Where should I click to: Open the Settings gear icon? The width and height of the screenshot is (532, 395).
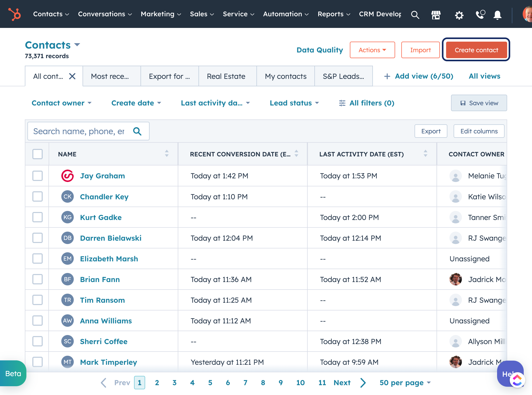pos(459,15)
